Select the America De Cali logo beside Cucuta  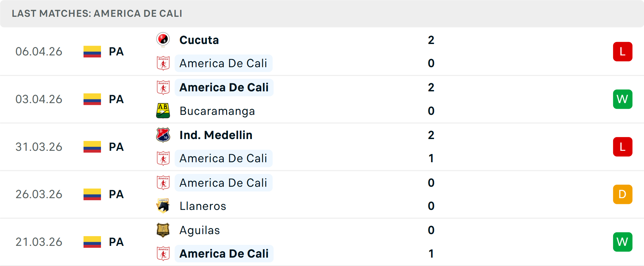pos(163,63)
